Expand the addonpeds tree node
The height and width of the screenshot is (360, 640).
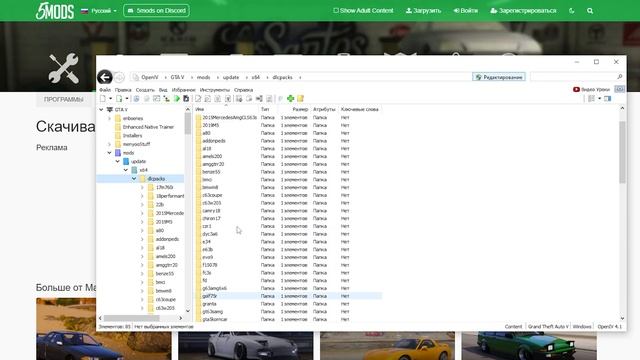142,239
